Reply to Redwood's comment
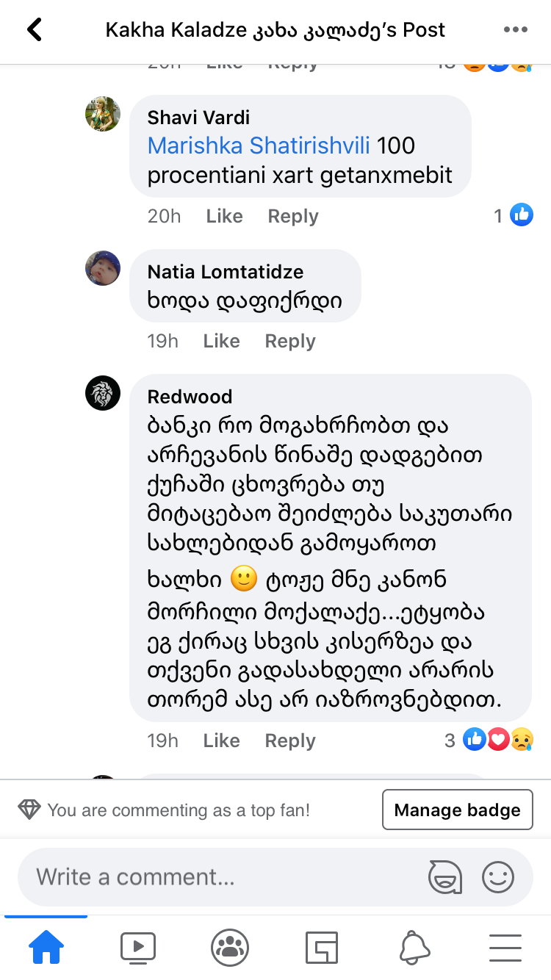Screen dimensions: 551x980 point(289,741)
